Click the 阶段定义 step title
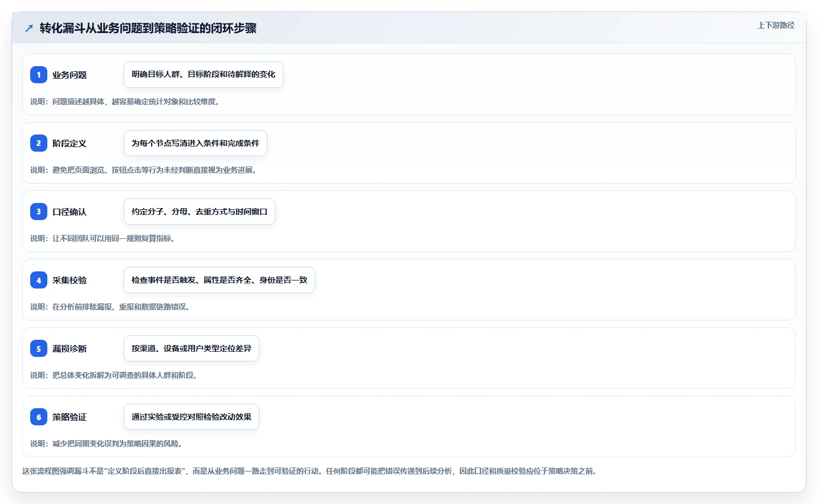The image size is (818, 504). click(x=70, y=143)
